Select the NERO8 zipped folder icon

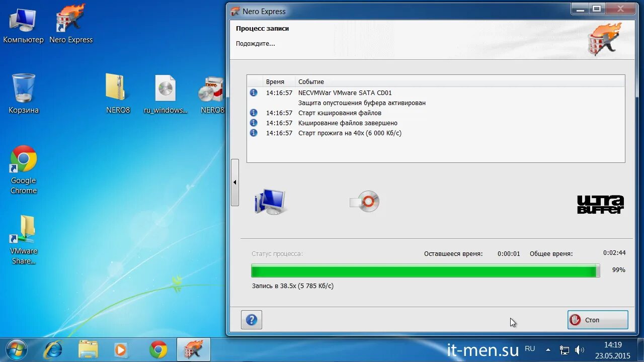(x=118, y=94)
